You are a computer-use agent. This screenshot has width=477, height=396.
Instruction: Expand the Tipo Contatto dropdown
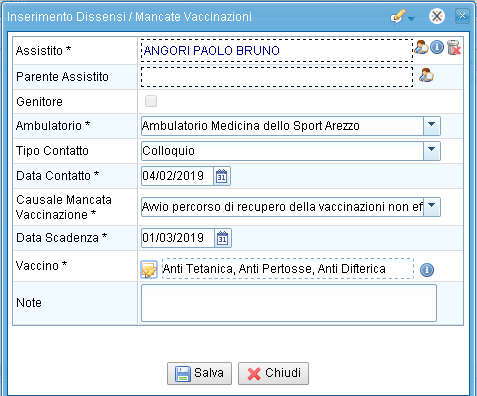pyautogui.click(x=432, y=151)
